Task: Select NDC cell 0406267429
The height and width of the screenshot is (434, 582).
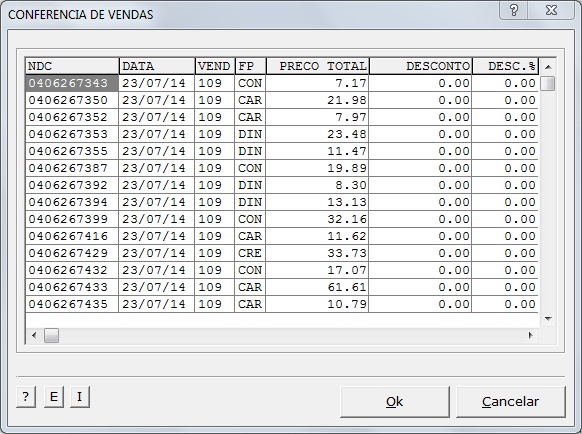Action: pos(72,253)
